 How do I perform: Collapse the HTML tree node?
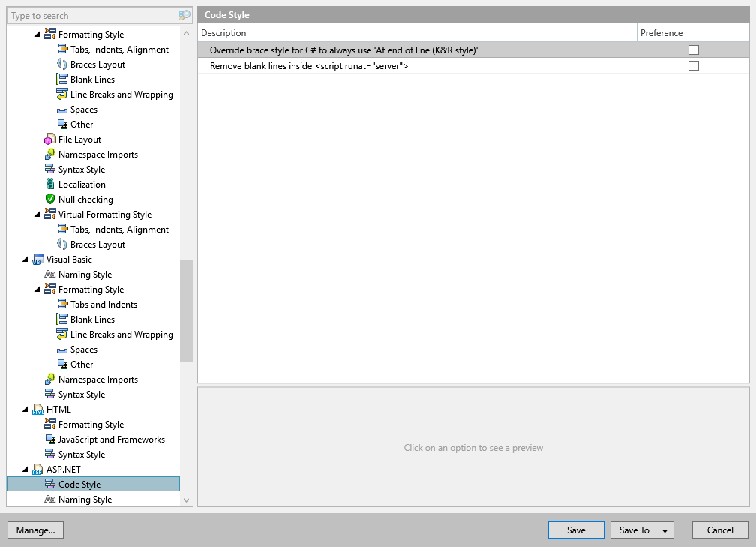[x=25, y=410]
